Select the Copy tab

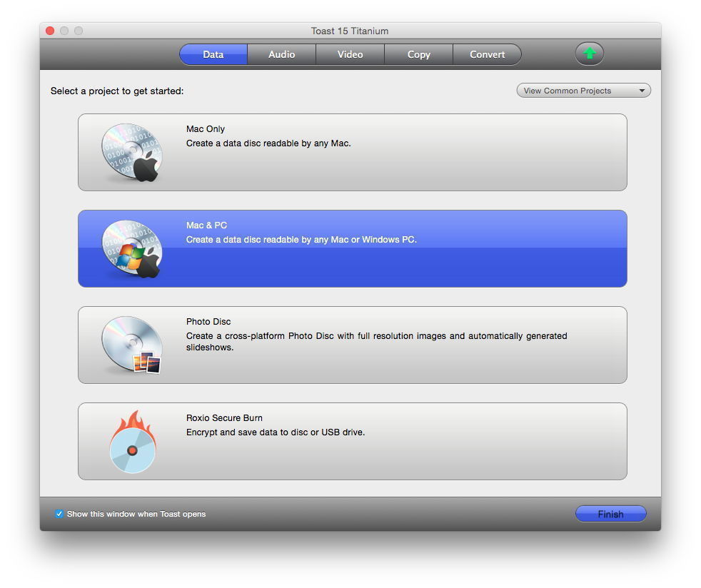click(x=419, y=54)
